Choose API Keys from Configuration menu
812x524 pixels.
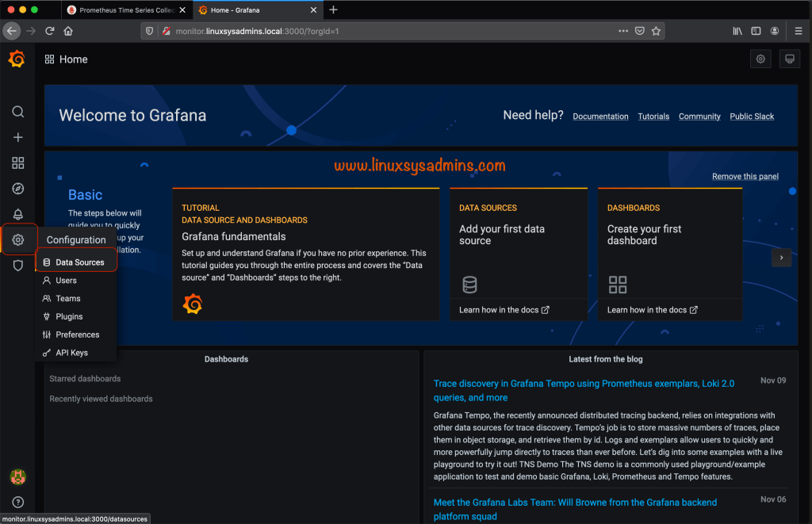[x=71, y=353]
